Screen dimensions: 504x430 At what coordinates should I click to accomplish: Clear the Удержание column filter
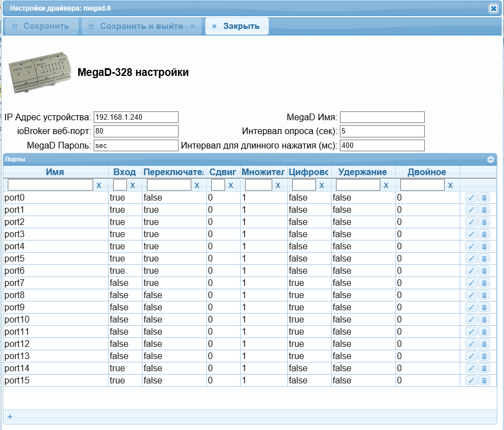386,185
